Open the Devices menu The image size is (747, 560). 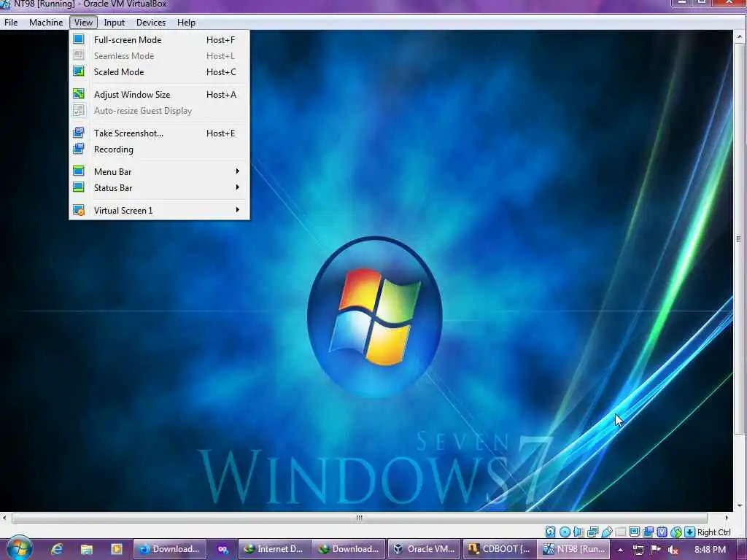click(151, 23)
